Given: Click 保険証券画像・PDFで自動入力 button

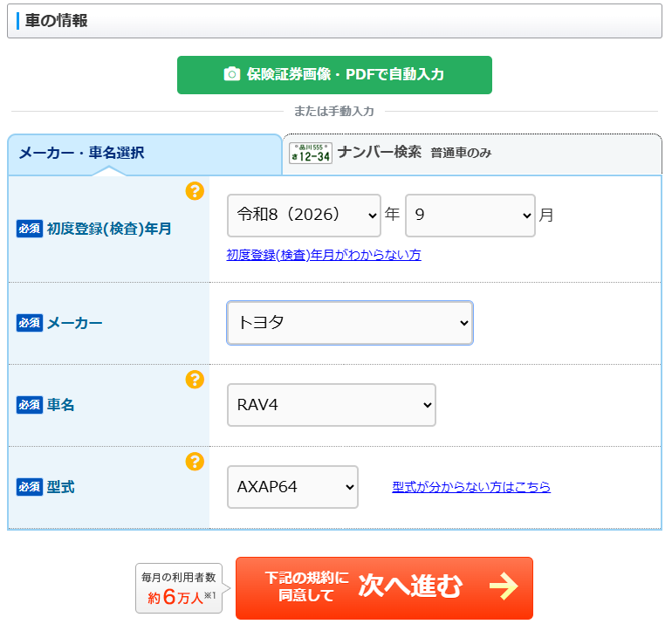Looking at the screenshot, I should [334, 74].
